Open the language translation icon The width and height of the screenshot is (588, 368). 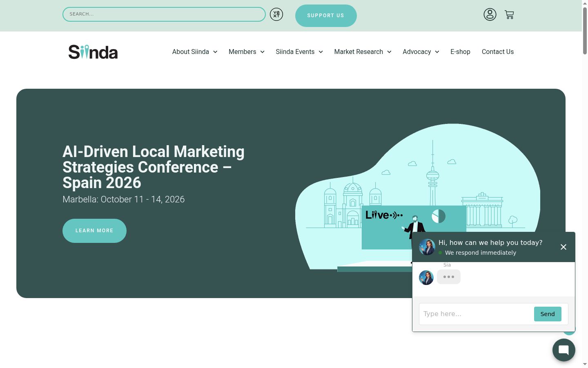[x=276, y=14]
